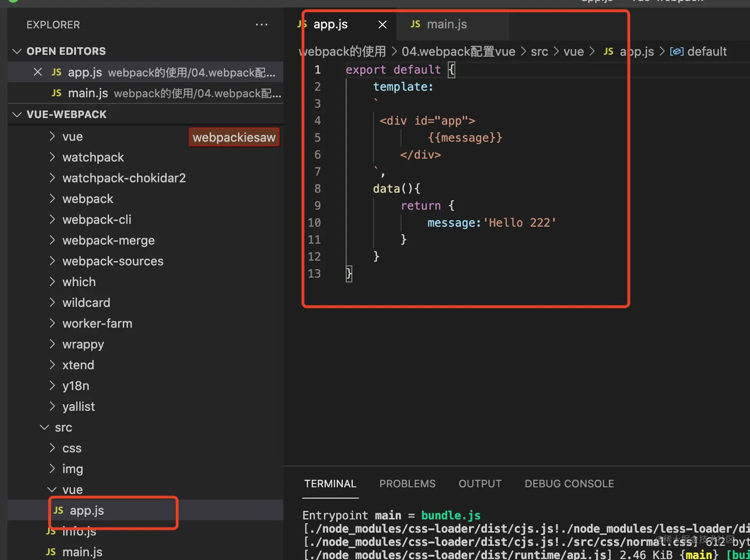Click the JS icon beside app.js in Open Editors
750x560 pixels.
[x=57, y=72]
